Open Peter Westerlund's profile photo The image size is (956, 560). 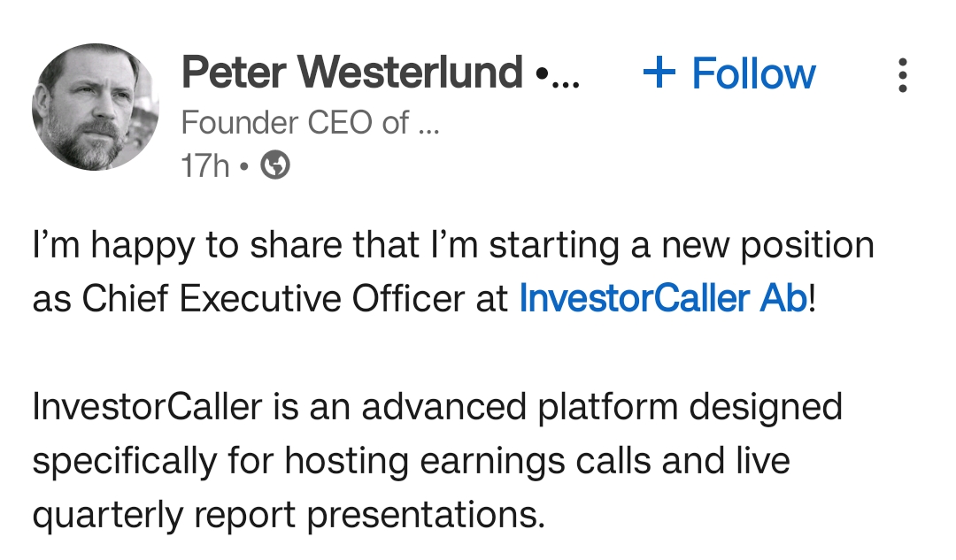click(x=96, y=106)
